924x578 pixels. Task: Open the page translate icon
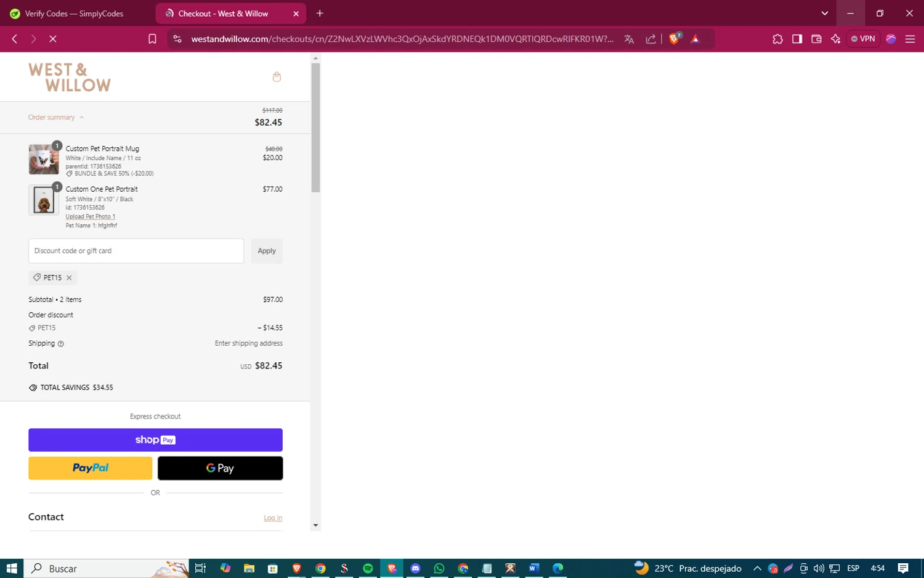coord(629,39)
